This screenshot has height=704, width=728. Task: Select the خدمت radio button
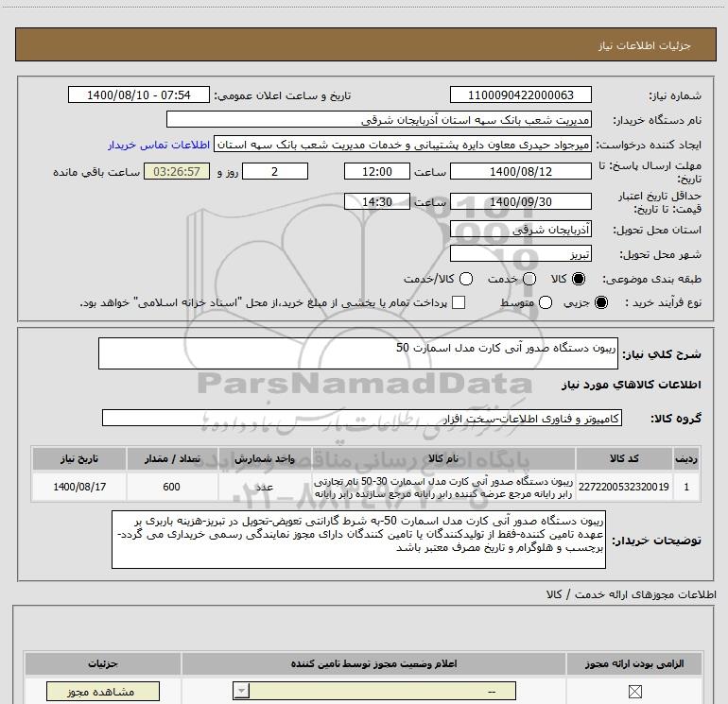(x=529, y=279)
